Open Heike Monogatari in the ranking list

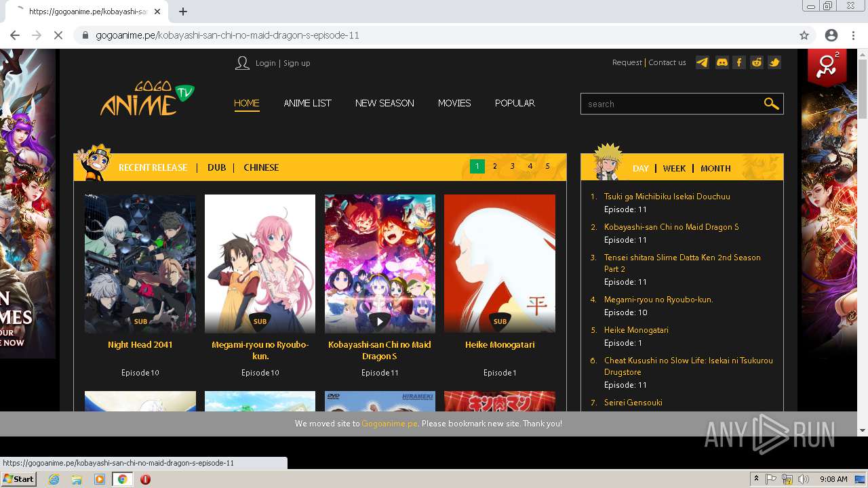636,330
